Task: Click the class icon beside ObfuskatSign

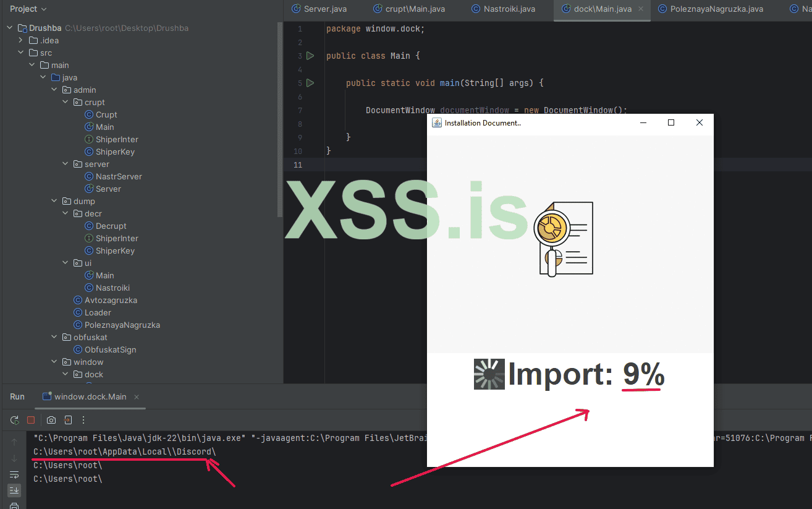Action: 78,349
